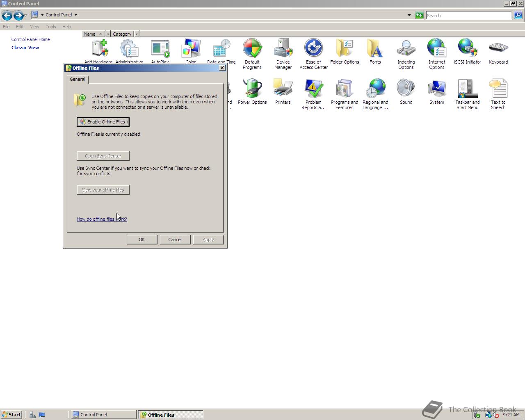This screenshot has height=420, width=525.
Task: Open Indexing Options icon
Action: (x=406, y=54)
